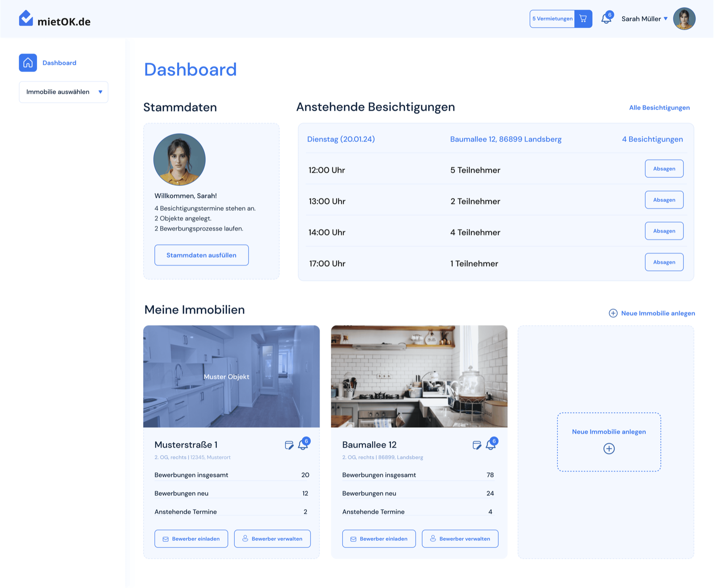This screenshot has height=588, width=714.
Task: Open the Muster Objekt property image
Action: (231, 376)
